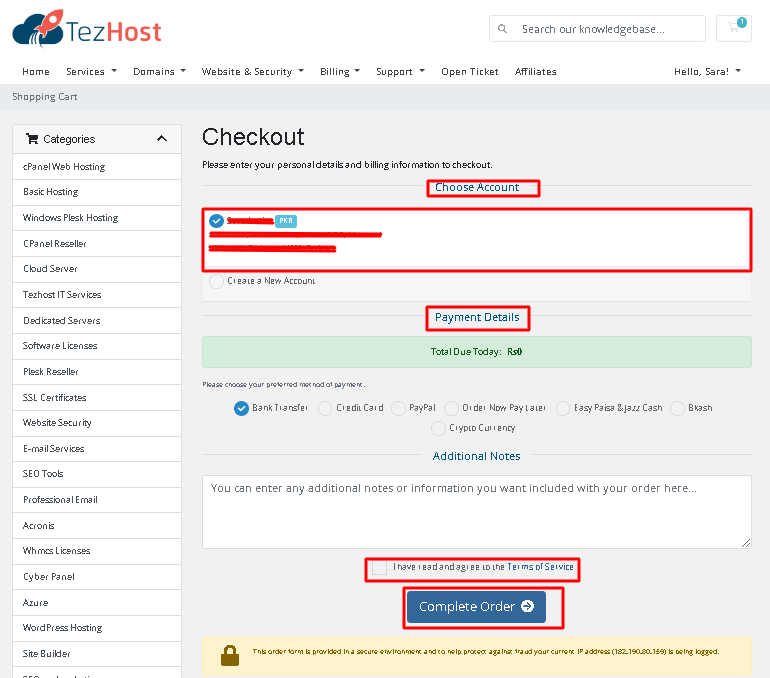Select Crypto Currency payment method

click(x=438, y=428)
